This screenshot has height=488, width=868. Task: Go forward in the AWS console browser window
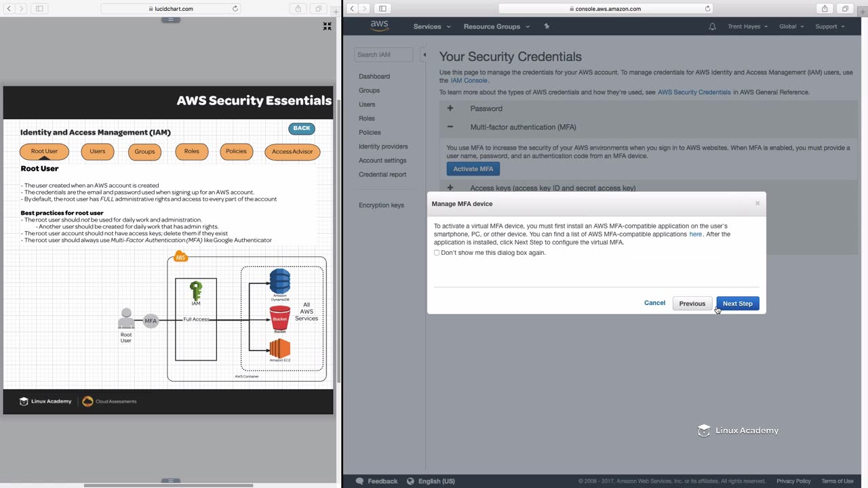365,9
